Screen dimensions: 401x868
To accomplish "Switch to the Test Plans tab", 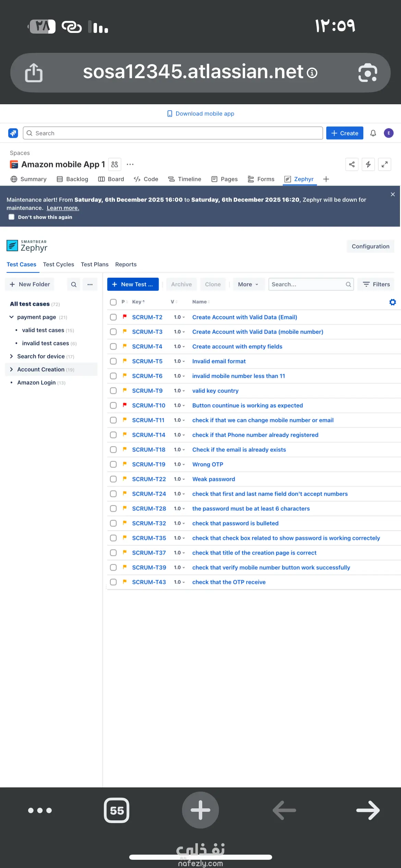I will [95, 264].
